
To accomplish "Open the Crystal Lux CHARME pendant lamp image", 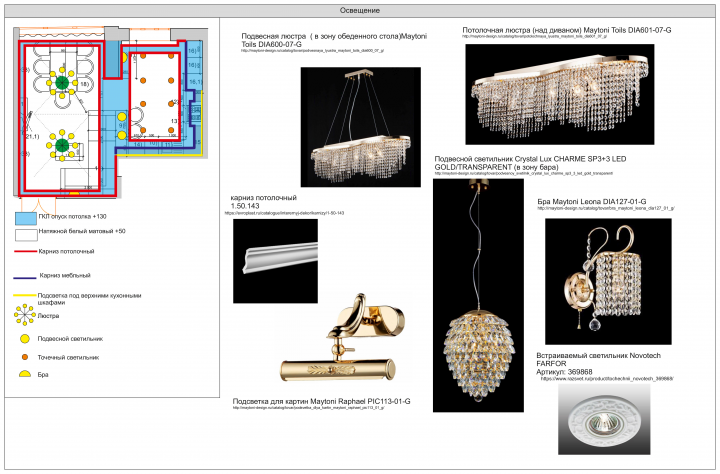I will (x=478, y=295).
